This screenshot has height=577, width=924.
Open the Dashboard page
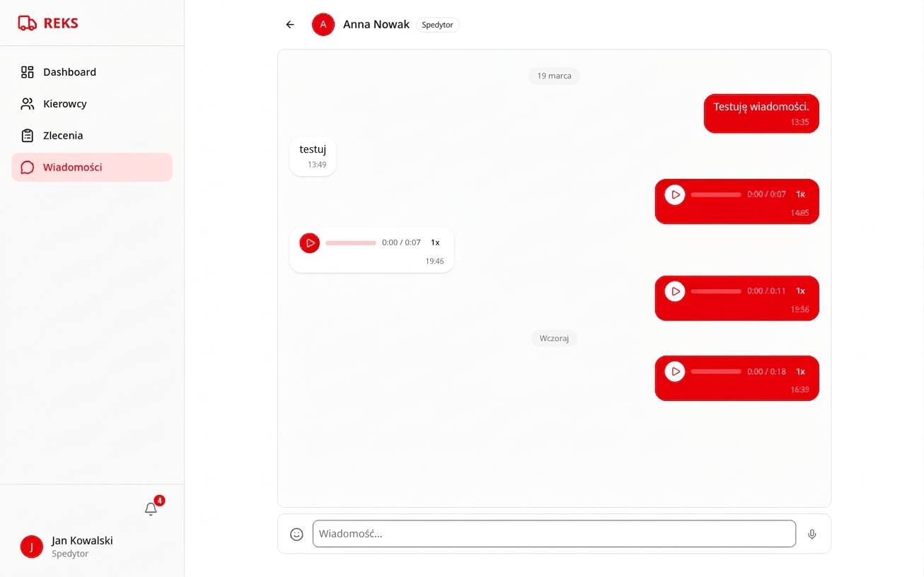coord(92,72)
